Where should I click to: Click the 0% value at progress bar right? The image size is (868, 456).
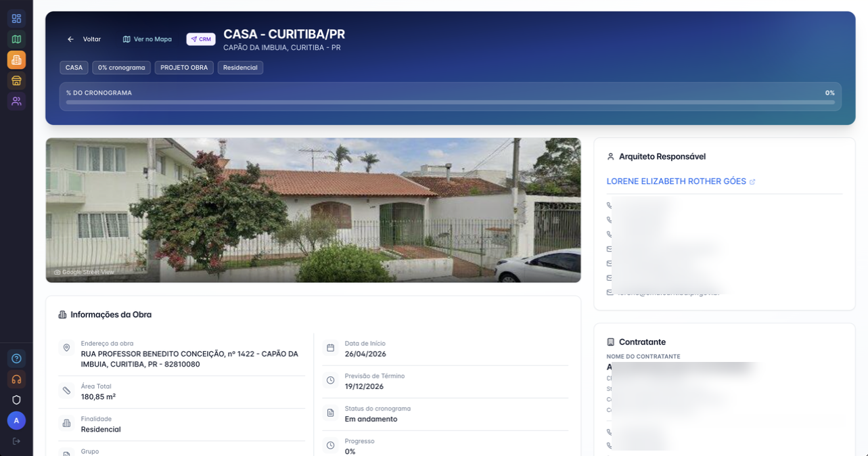829,93
